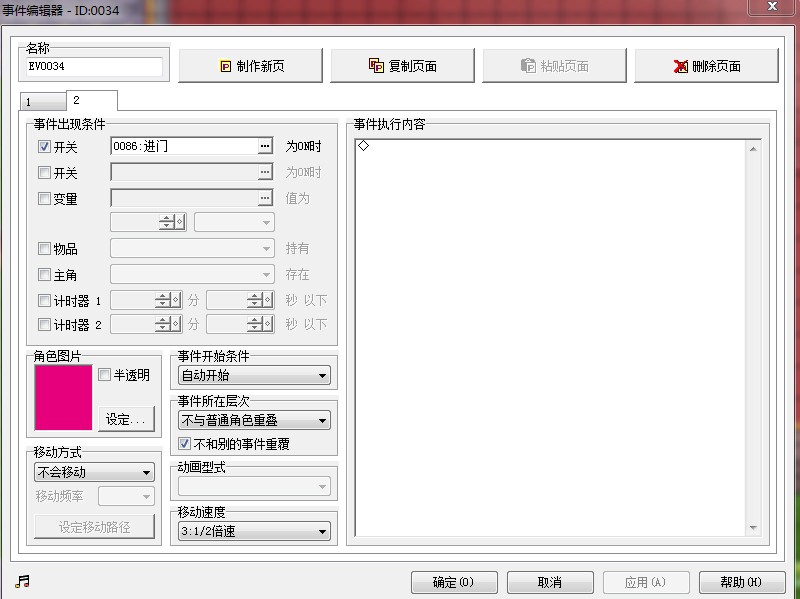Image resolution: width=800 pixels, height=599 pixels.
Task: Uncheck 不和别的事件重覆 checkbox
Action: click(x=184, y=443)
